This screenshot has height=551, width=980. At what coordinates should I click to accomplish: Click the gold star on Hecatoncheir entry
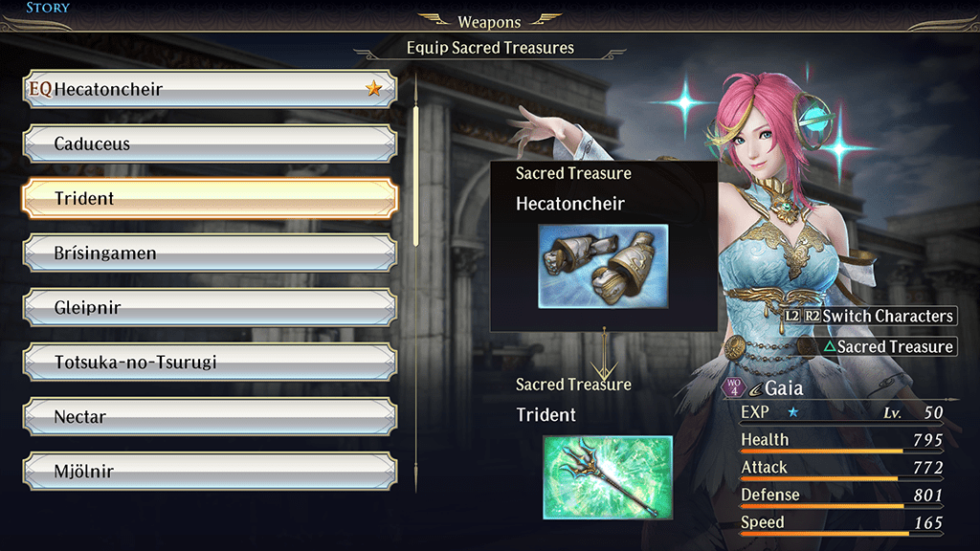[x=374, y=88]
